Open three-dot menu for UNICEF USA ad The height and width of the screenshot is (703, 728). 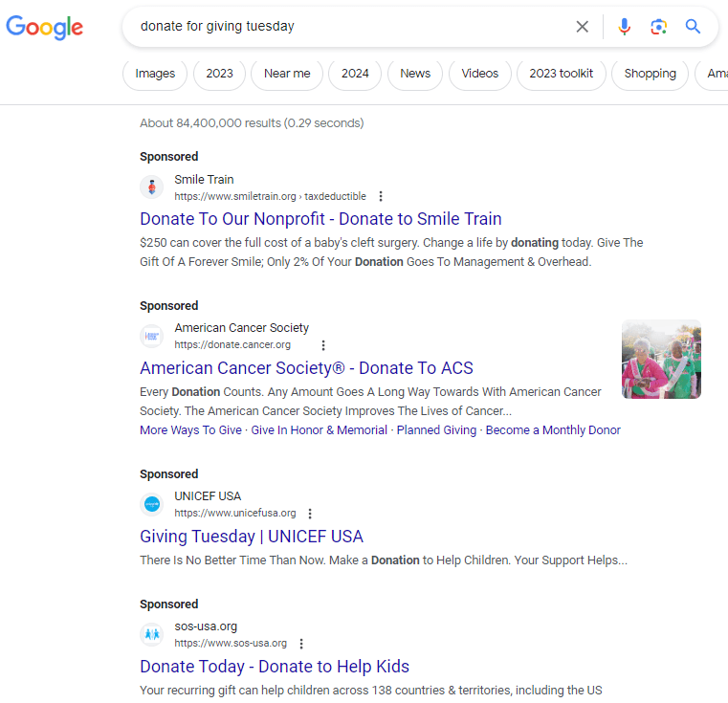click(310, 513)
